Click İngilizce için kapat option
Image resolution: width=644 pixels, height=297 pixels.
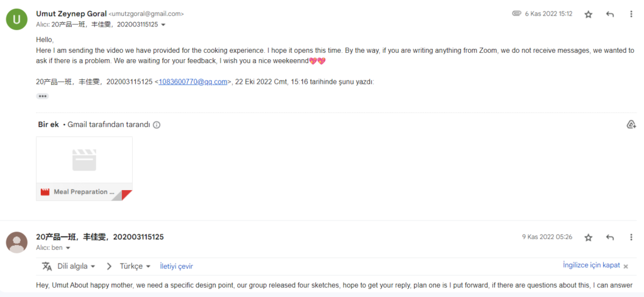click(591, 265)
